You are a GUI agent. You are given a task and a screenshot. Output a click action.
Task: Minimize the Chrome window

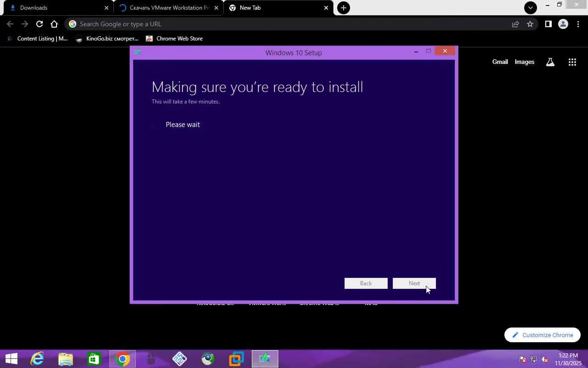(547, 5)
